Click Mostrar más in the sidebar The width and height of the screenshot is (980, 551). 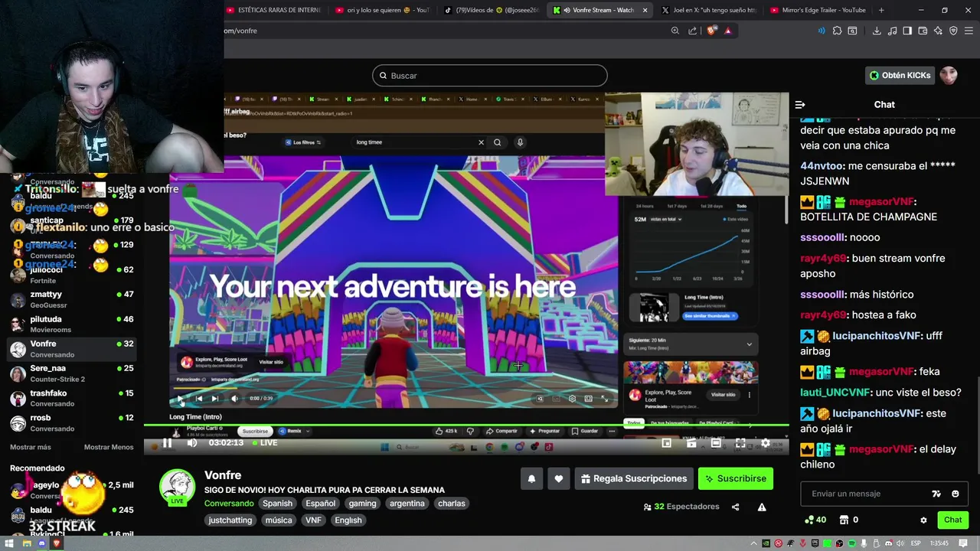click(31, 447)
